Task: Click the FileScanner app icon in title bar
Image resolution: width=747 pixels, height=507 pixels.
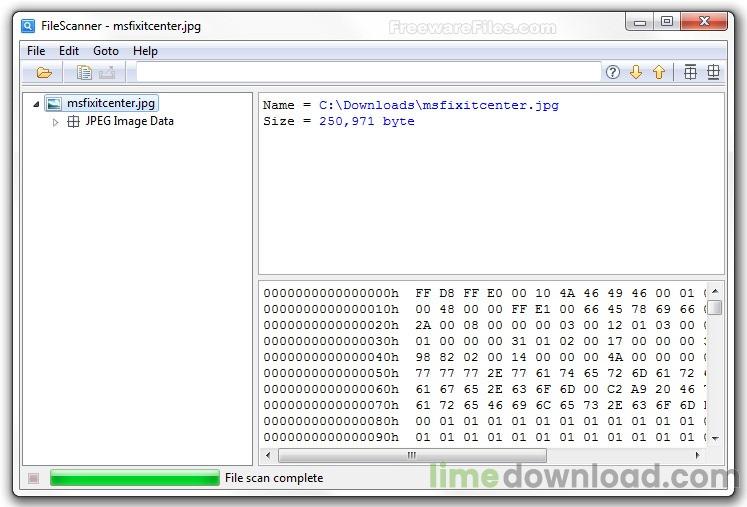Action: (x=28, y=26)
